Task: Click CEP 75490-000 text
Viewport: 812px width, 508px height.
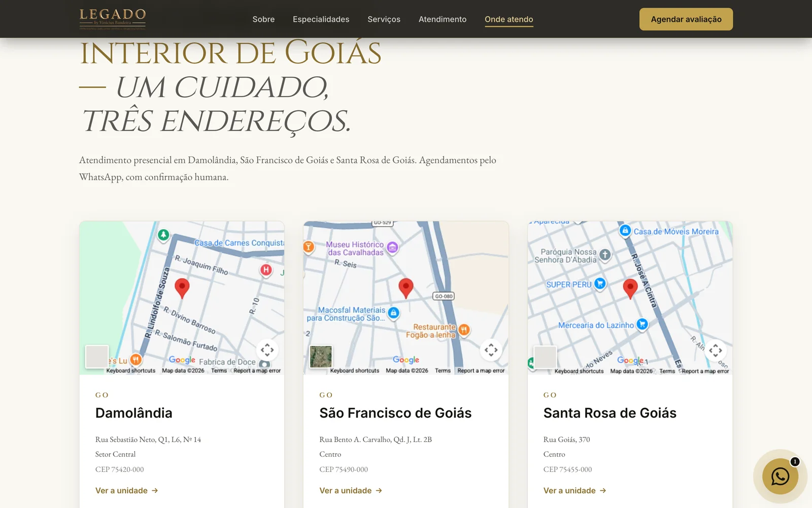Action: pos(344,469)
